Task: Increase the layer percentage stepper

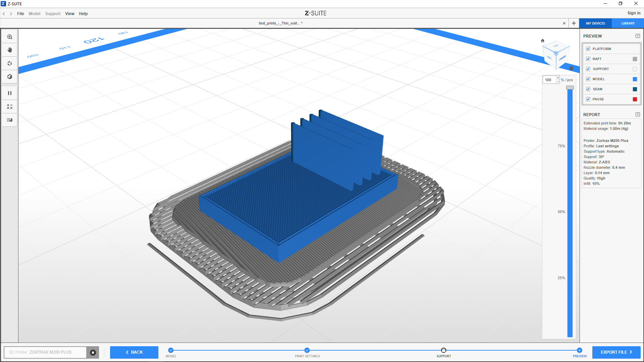Action: 558,78
